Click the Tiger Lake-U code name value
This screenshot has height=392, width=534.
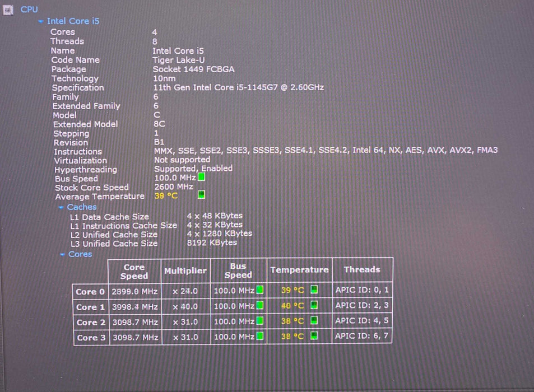[179, 60]
